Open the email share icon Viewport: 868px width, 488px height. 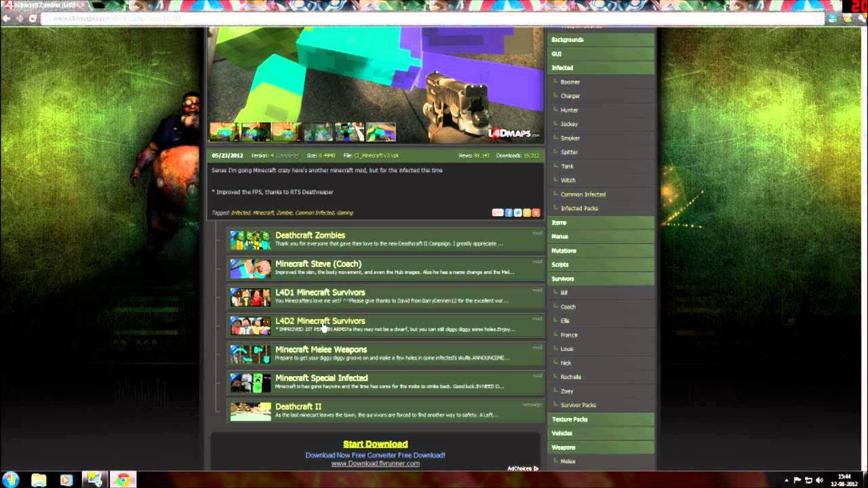[x=497, y=212]
